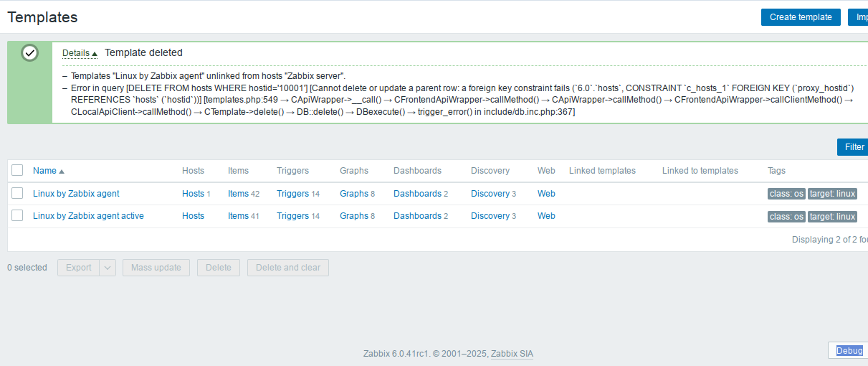The width and height of the screenshot is (868, 366).
Task: Open the Linux by Zabbix agent active template
Action: (x=88, y=216)
